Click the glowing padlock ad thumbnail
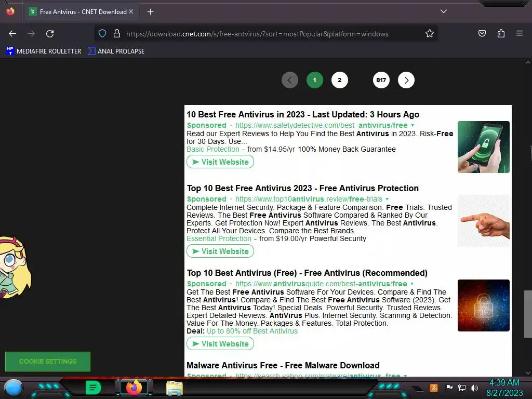 point(484,305)
